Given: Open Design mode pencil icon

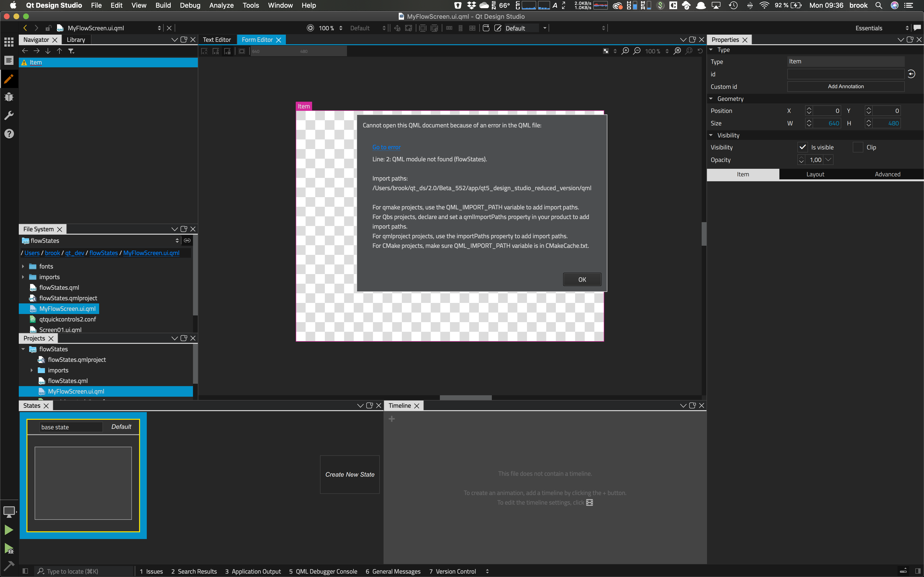Looking at the screenshot, I should pos(9,79).
